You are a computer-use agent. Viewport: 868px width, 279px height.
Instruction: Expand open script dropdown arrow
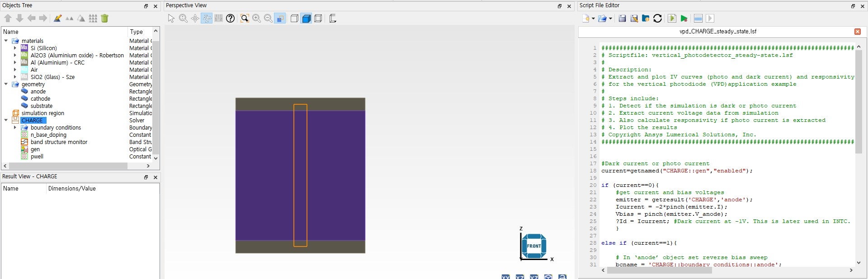pos(610,19)
